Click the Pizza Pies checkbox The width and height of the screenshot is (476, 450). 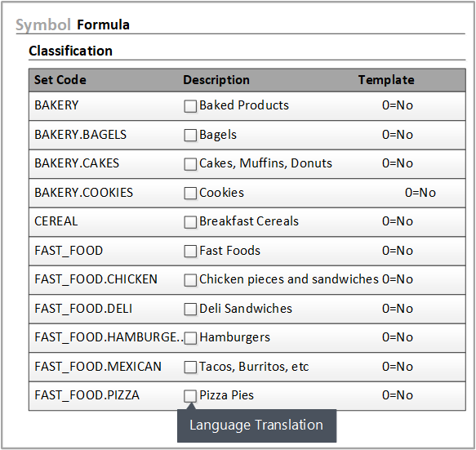[x=190, y=396]
